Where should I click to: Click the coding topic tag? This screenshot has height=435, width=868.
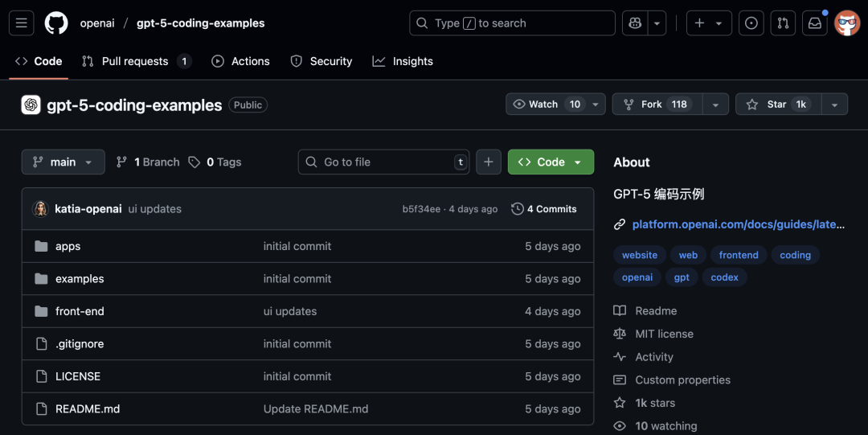tap(795, 255)
